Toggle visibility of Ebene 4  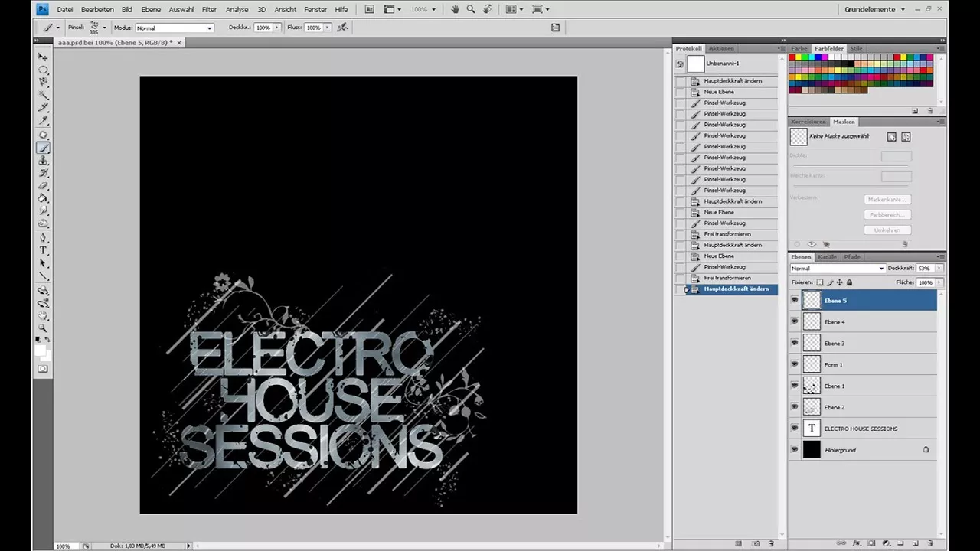point(794,321)
